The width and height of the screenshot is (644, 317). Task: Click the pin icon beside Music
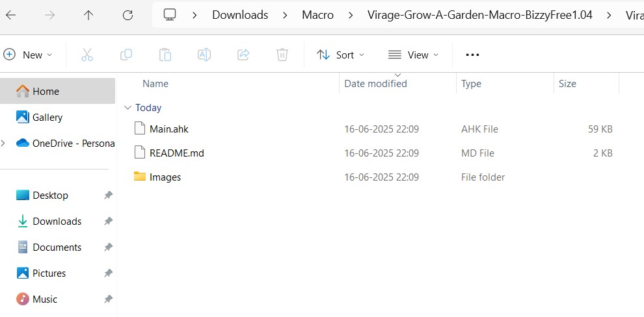tap(108, 299)
